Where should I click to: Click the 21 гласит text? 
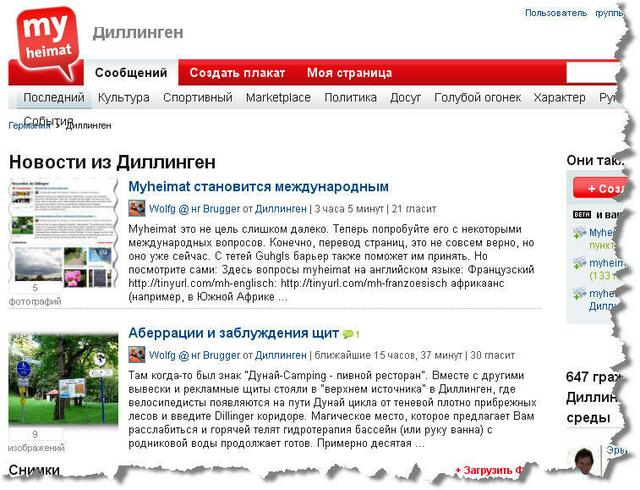[x=414, y=209]
